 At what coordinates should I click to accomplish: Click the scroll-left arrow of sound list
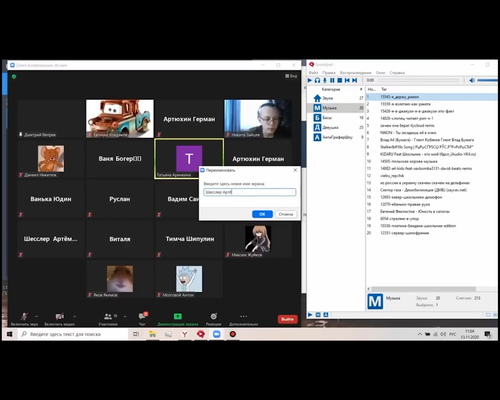pyautogui.click(x=368, y=289)
